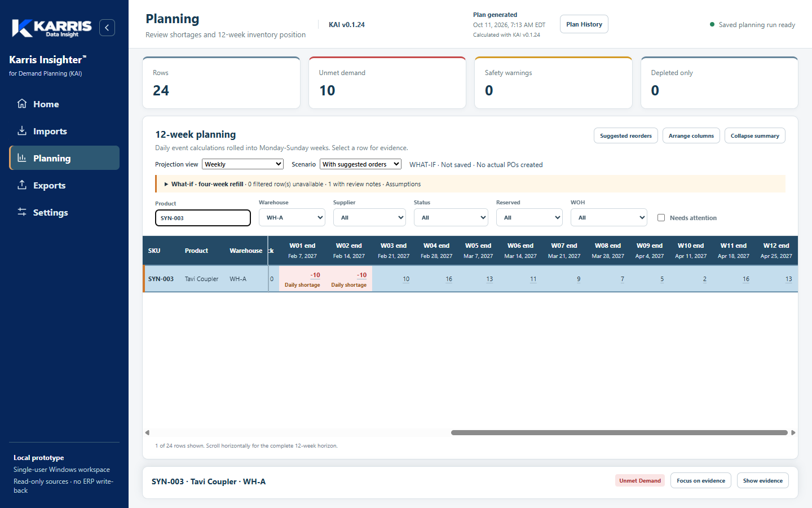812x508 pixels.
Task: Click the scroll right arrow
Action: 793,433
